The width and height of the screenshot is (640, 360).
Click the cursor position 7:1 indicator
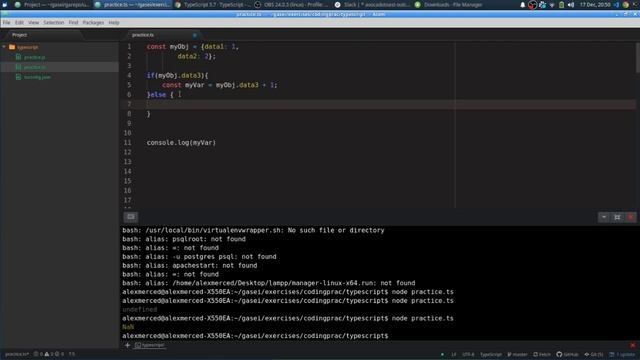72,354
